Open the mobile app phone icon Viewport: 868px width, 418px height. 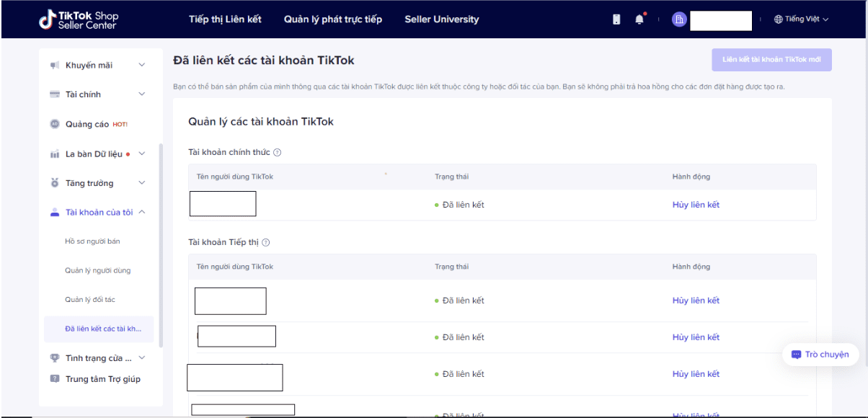pyautogui.click(x=616, y=19)
